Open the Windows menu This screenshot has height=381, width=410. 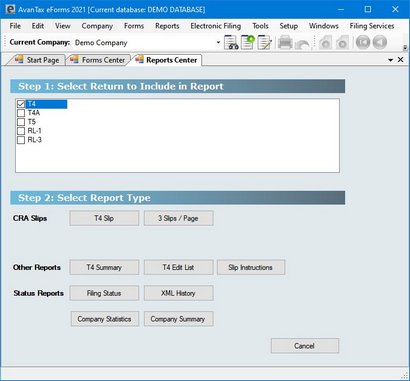click(x=324, y=26)
